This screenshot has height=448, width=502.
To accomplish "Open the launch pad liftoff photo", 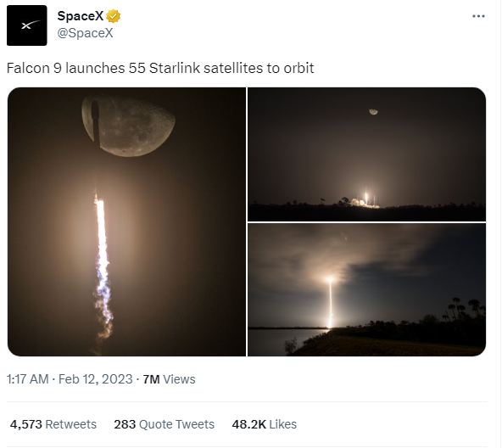I will (367, 154).
